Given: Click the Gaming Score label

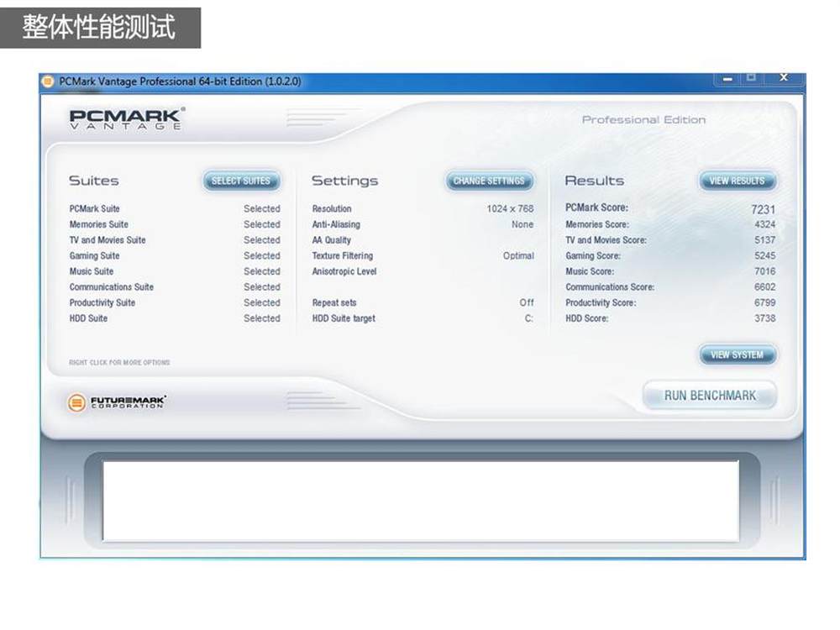Looking at the screenshot, I should point(593,255).
